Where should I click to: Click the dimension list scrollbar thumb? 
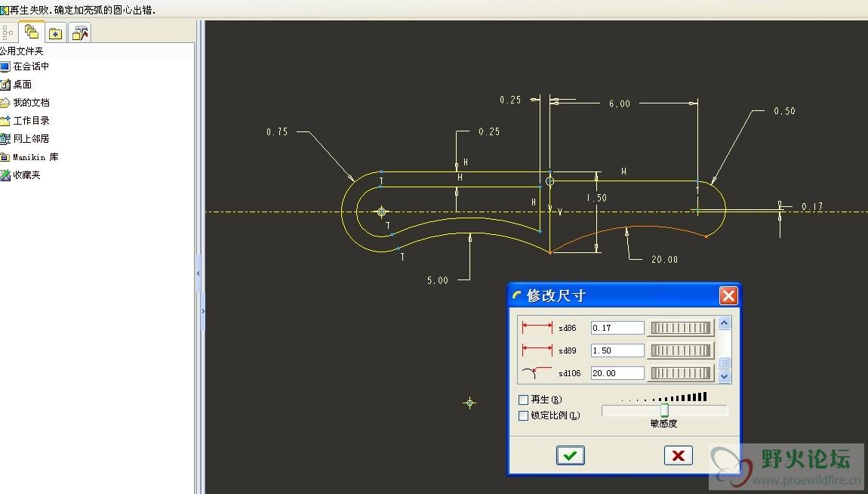tap(724, 363)
